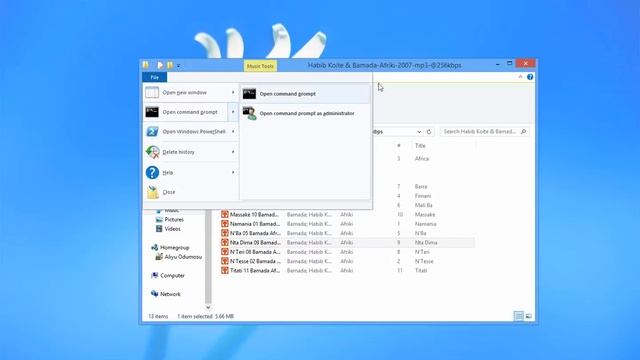Viewport: 640px width, 360px height.
Task: Click the Titati file's music icon
Action: pyautogui.click(x=224, y=270)
